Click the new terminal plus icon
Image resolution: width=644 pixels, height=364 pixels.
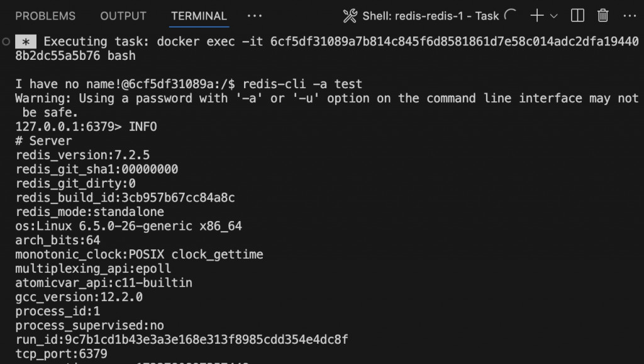536,16
